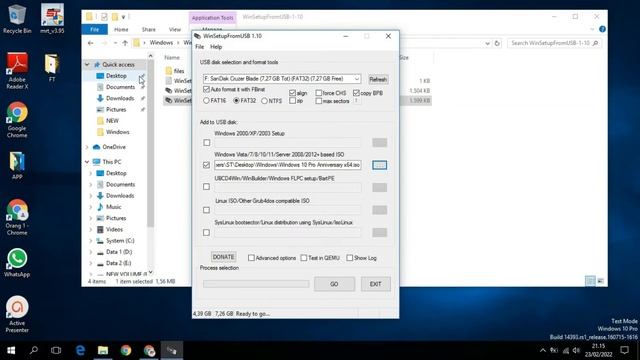
Task: Open Task View on the taskbar
Action: click(56, 350)
